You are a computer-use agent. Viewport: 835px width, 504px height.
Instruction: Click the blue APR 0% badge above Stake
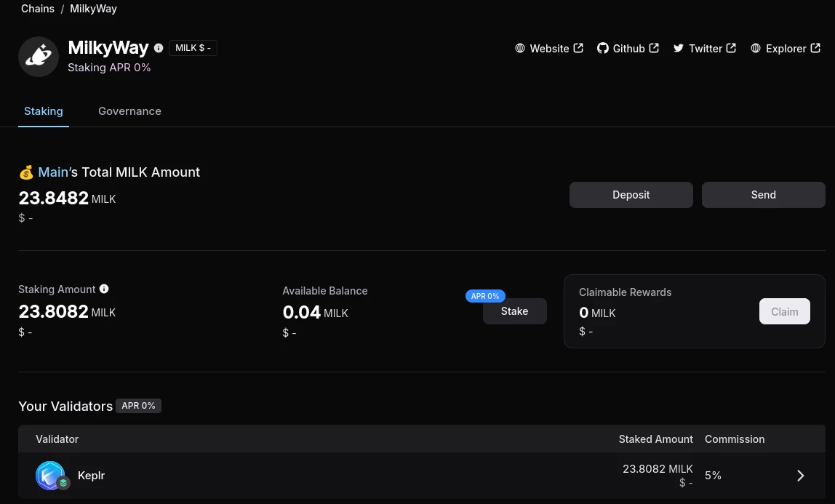click(485, 296)
